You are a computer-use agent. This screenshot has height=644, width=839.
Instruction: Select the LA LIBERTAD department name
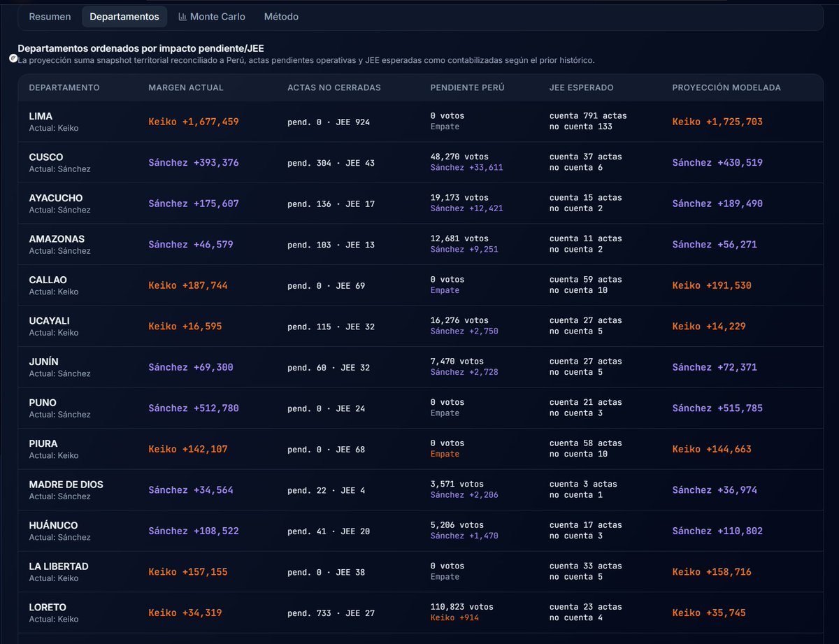pyautogui.click(x=59, y=566)
